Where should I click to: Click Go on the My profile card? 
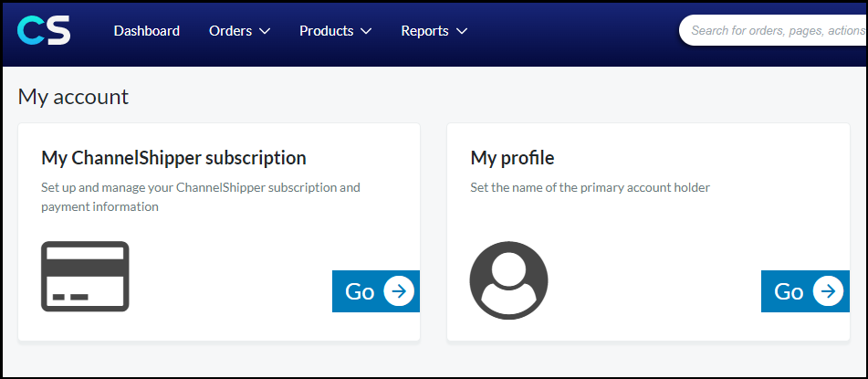pos(805,291)
